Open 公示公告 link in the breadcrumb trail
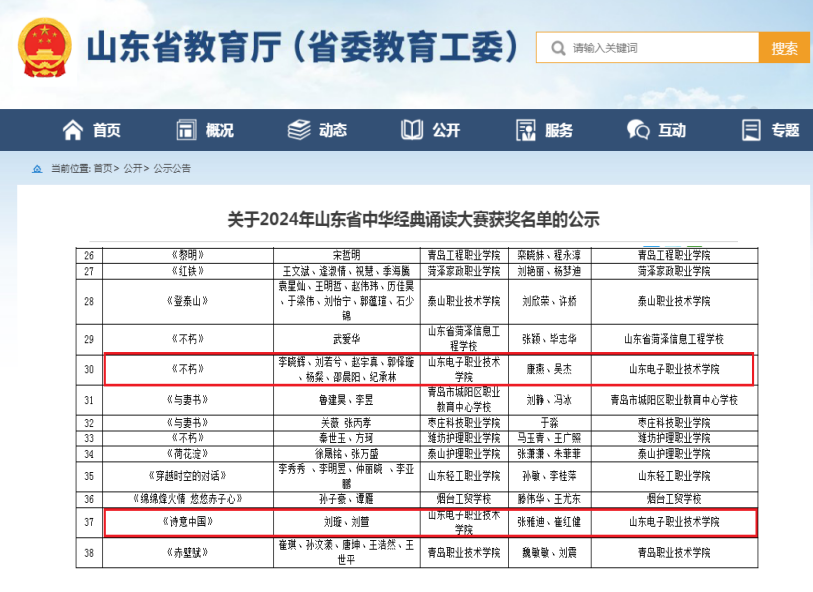The width and height of the screenshot is (813, 592). 172,168
